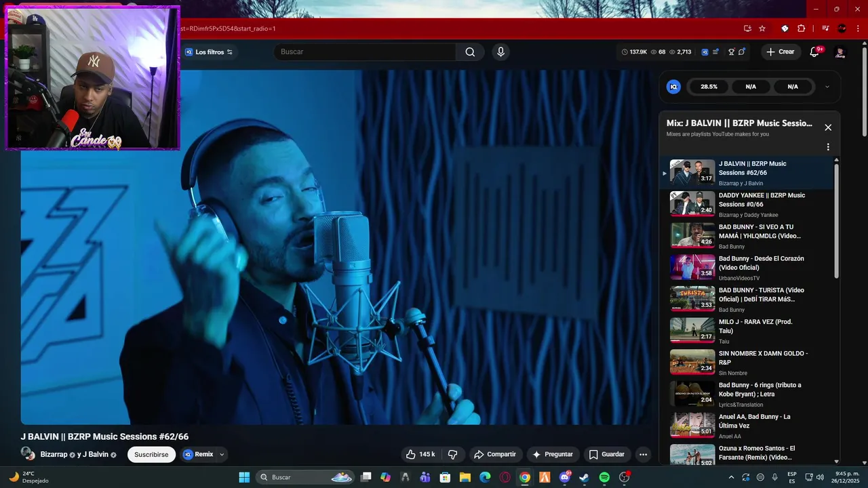Like the video with 145 k likes

(x=420, y=454)
